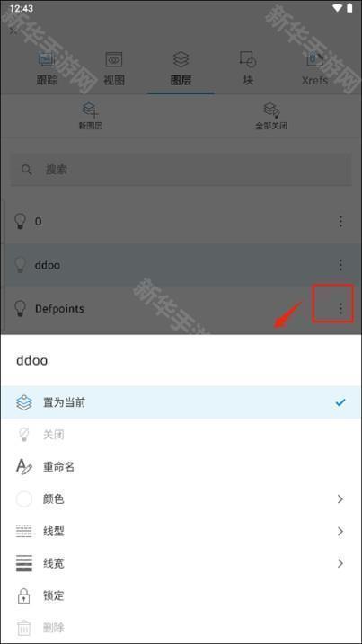Expand the Color (颜色) chevron
The image size is (362, 644).
(340, 499)
